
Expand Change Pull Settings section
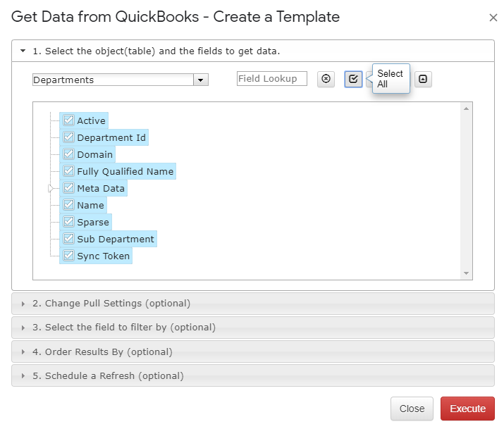pyautogui.click(x=253, y=304)
